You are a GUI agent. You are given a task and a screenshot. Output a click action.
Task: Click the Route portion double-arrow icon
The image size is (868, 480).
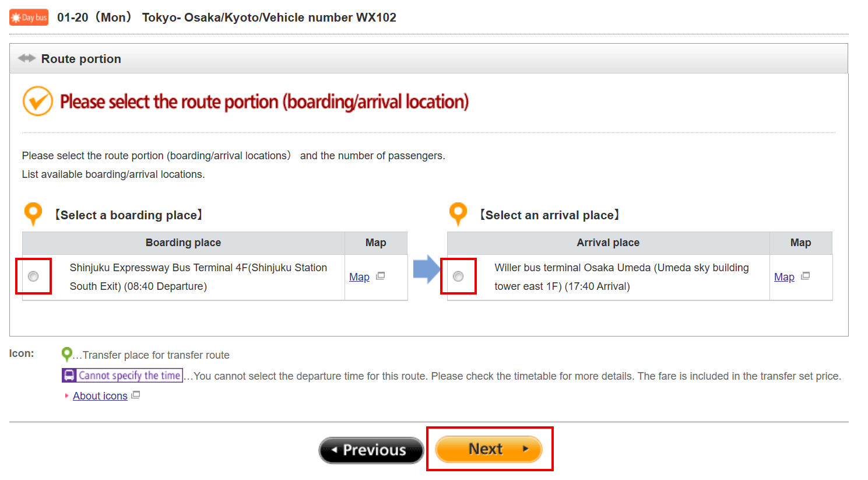click(x=27, y=58)
